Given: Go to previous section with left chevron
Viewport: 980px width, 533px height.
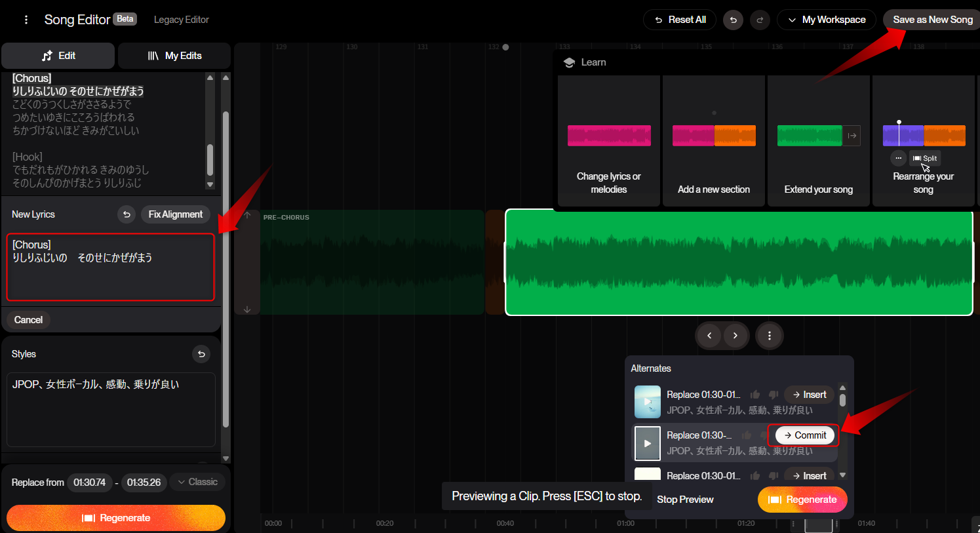Looking at the screenshot, I should (709, 336).
